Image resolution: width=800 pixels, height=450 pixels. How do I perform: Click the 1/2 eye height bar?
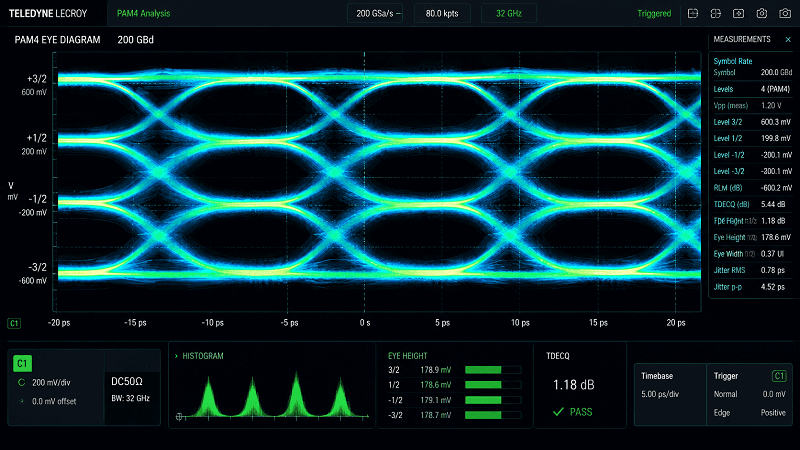pyautogui.click(x=493, y=385)
